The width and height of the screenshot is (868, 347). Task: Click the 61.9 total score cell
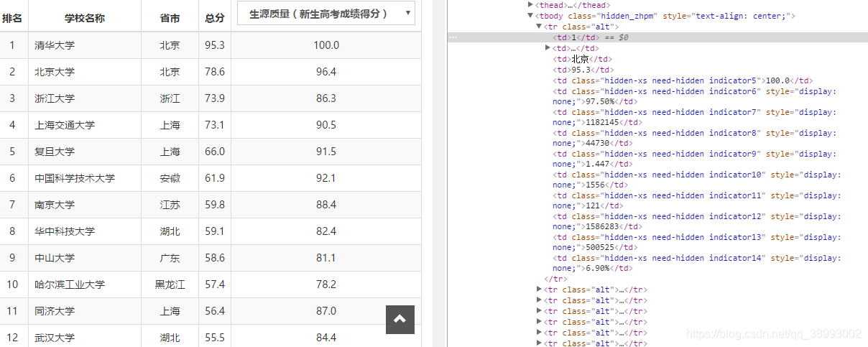(215, 178)
